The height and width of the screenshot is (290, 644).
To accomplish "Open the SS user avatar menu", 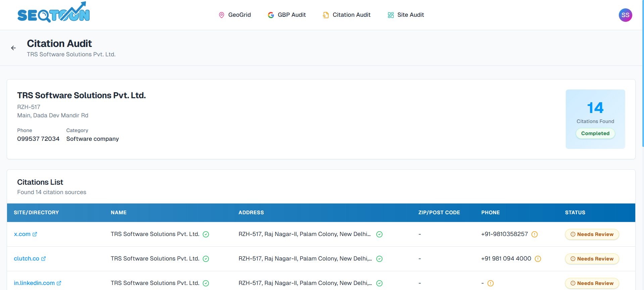I will [x=625, y=15].
